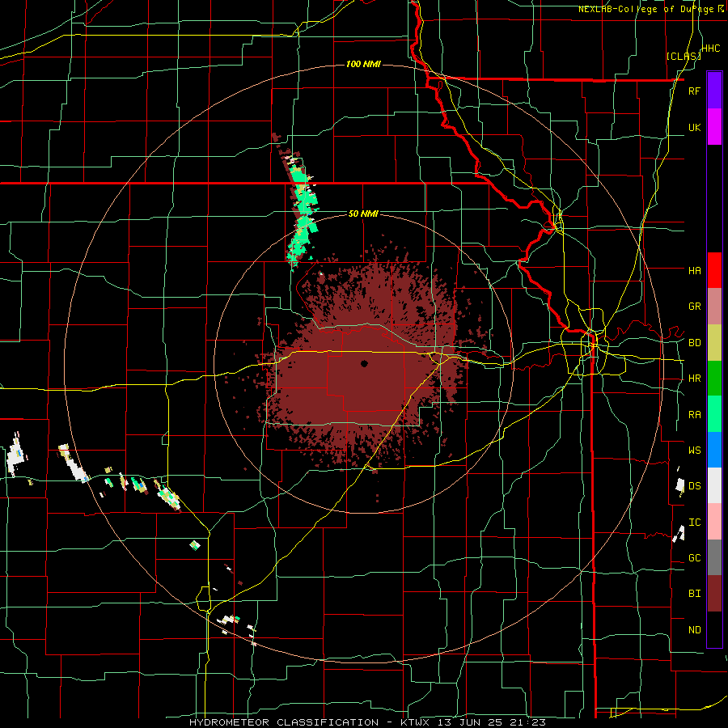
Task: Select the BD yellow legend swatch
Action: (x=714, y=342)
